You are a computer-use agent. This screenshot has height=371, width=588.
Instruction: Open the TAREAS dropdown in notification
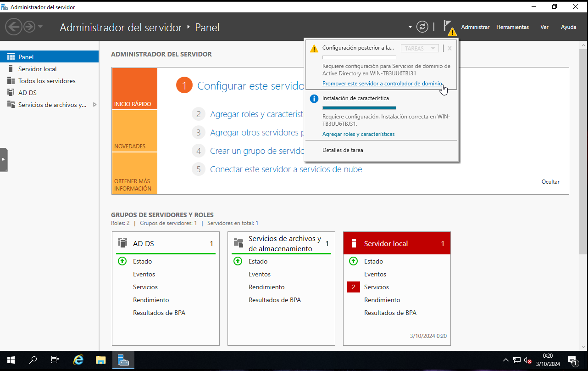(x=420, y=48)
